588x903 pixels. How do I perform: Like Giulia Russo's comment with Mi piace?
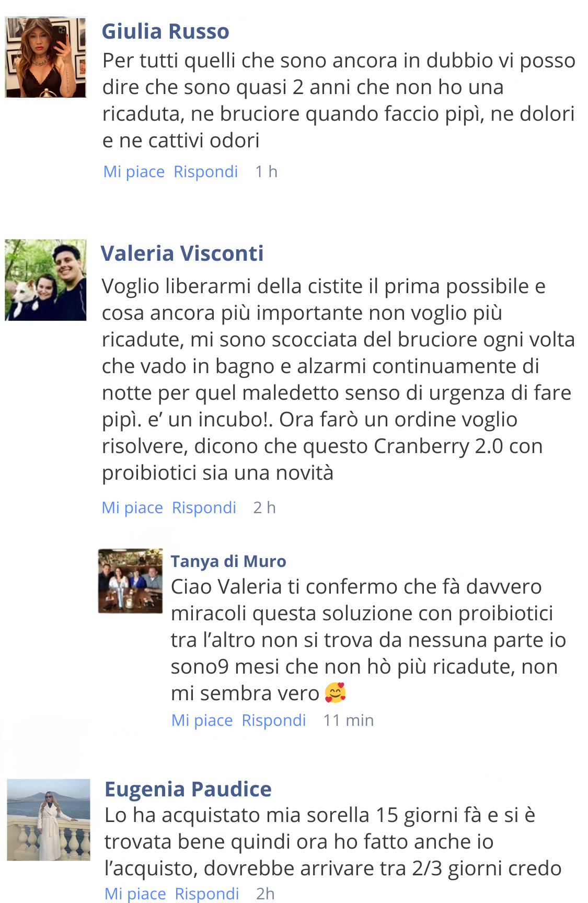[134, 171]
